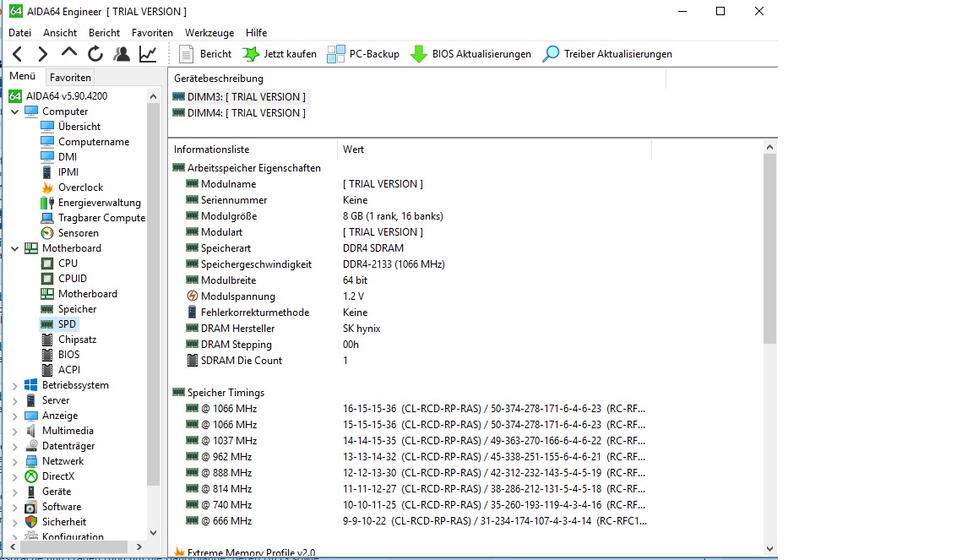The height and width of the screenshot is (560, 973).
Task: Click the info list vertical scrollbar thumb
Action: (x=769, y=248)
